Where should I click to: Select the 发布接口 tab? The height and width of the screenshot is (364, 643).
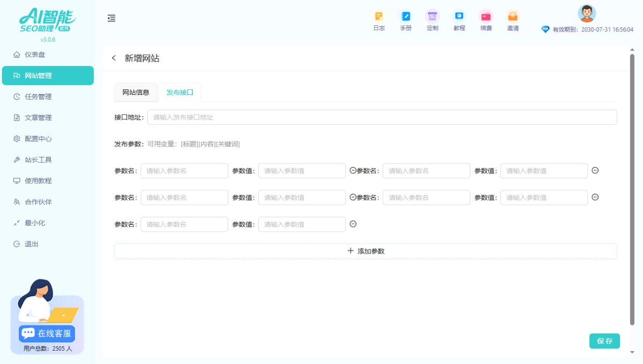(180, 93)
